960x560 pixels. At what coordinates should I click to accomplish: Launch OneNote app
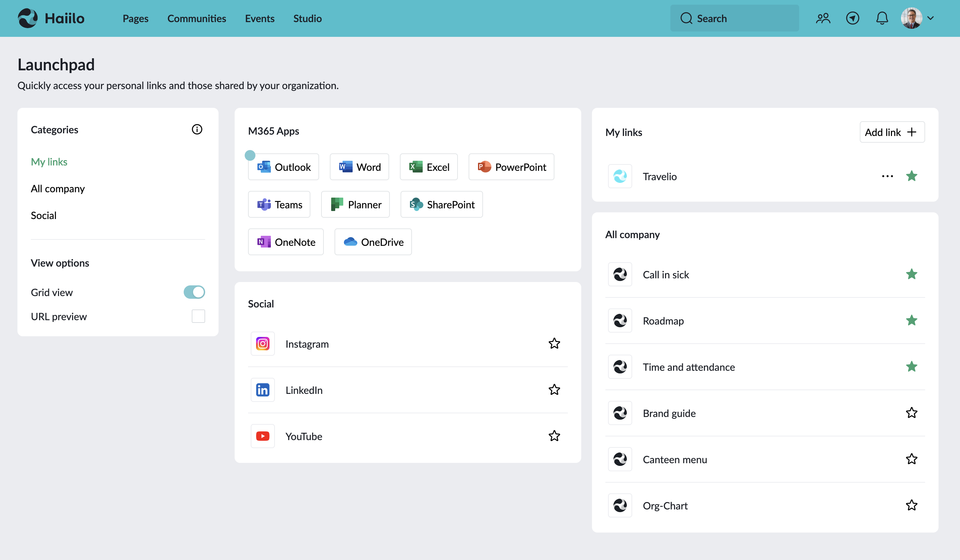pos(286,242)
